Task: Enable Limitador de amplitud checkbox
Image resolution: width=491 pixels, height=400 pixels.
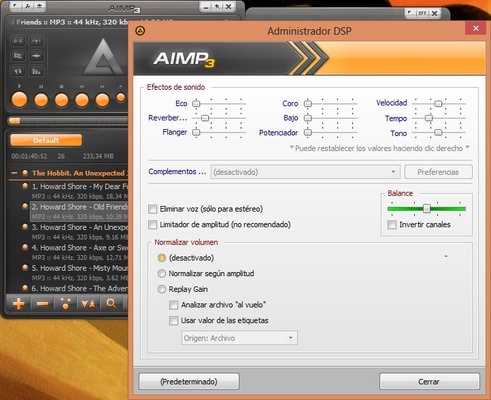Action: 152,225
